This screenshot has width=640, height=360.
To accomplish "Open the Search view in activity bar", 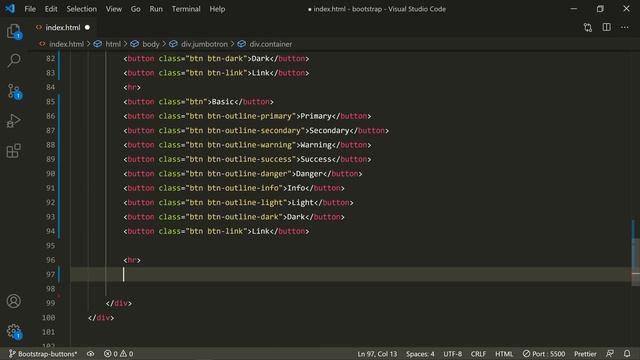I will click(x=14, y=61).
